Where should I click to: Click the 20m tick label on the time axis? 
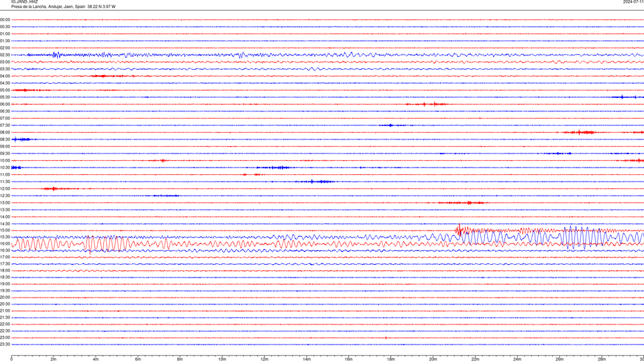click(x=433, y=359)
